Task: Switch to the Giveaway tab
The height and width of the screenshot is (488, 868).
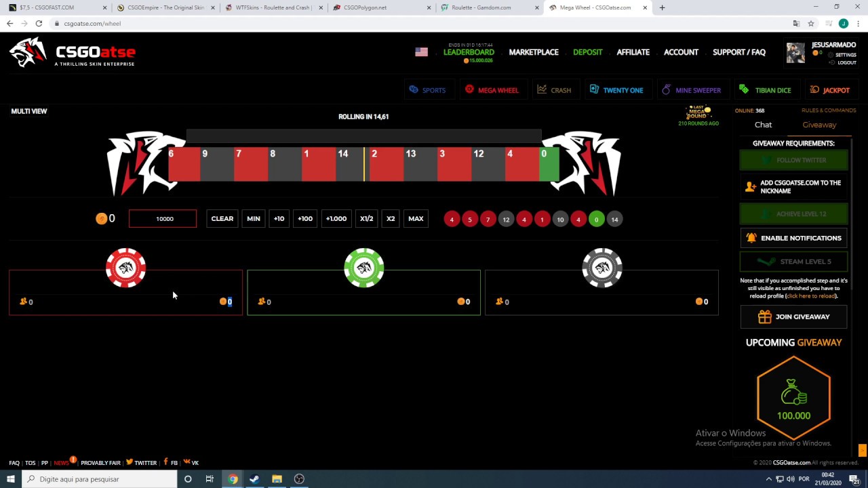Action: tap(819, 125)
